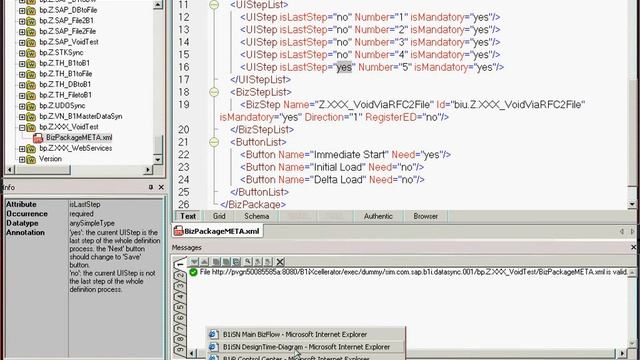This screenshot has height=360, width=640.
Task: Open Messages tab number 9
Action: [x=180, y=349]
